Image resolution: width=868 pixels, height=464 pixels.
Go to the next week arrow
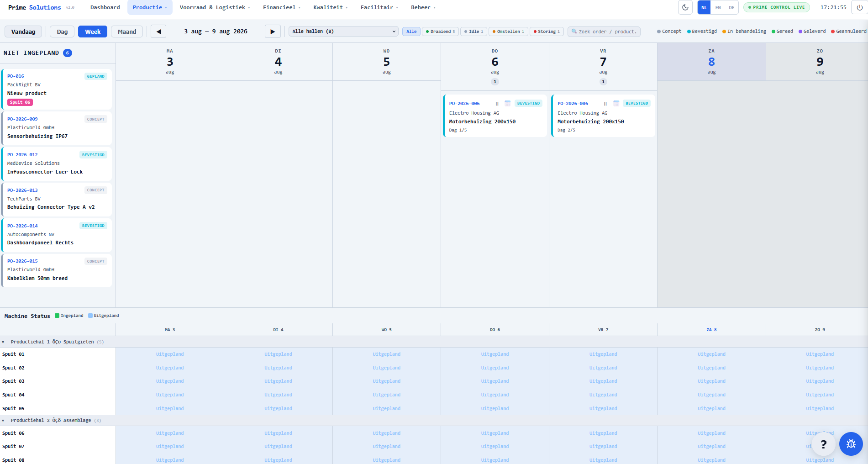click(273, 32)
